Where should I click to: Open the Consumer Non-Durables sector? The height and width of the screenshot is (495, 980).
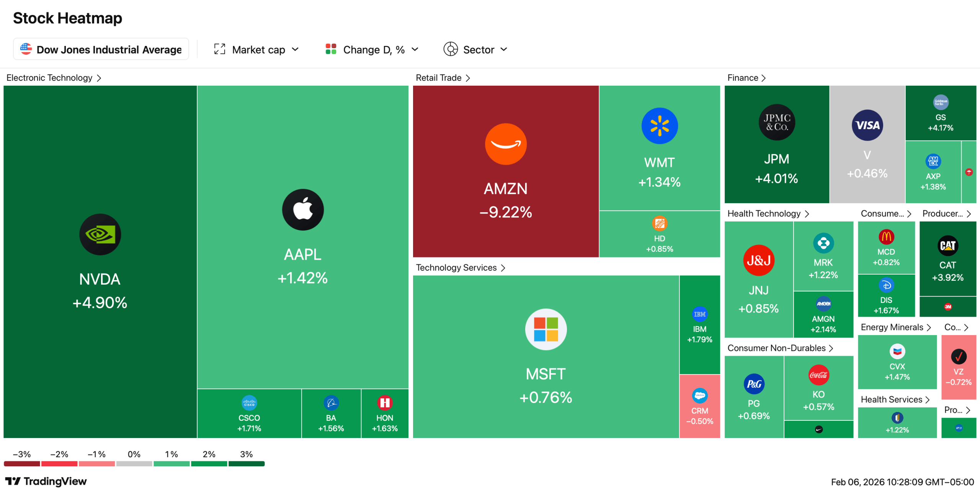tap(780, 348)
